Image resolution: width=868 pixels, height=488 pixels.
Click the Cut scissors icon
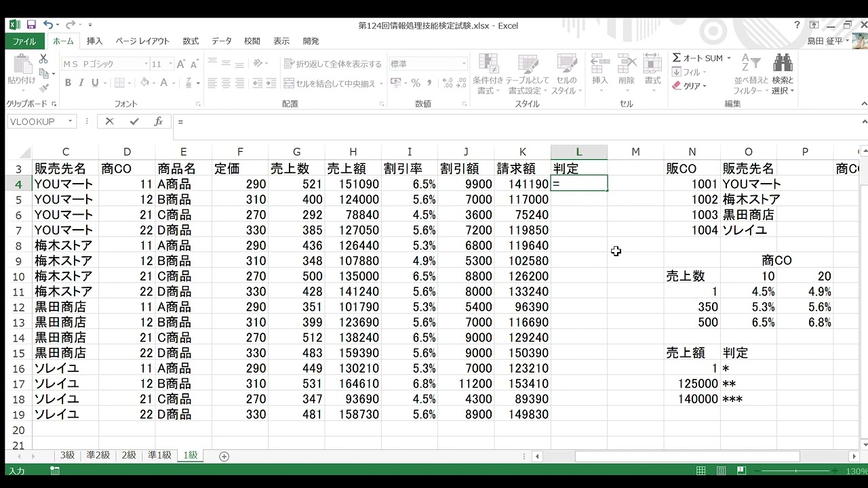point(43,59)
